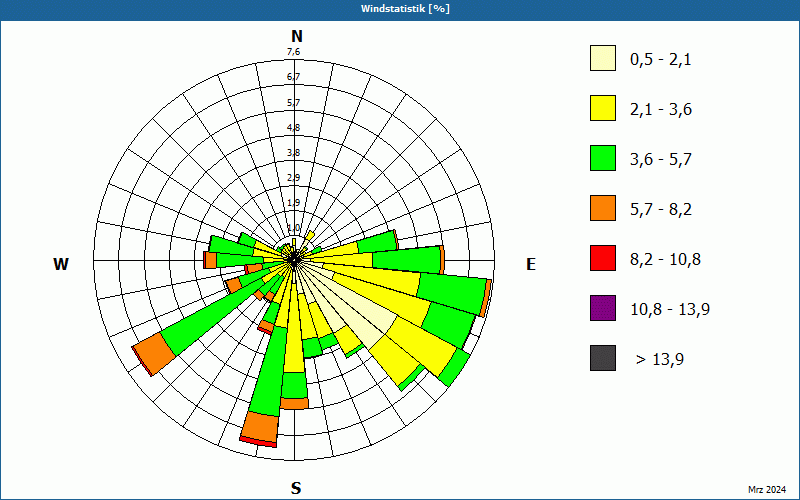Click the black center of the wind rose

click(x=294, y=260)
